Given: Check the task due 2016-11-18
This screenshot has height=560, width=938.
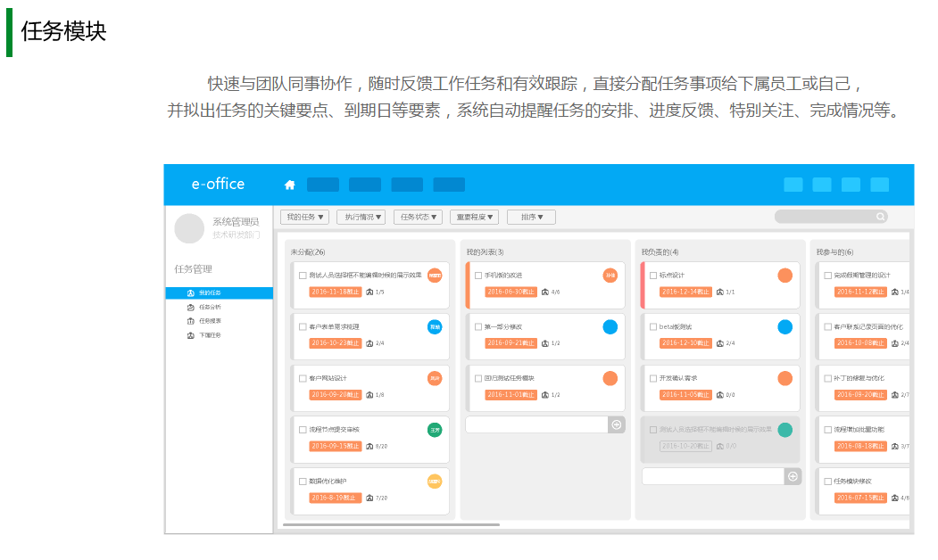Looking at the screenshot, I should [303, 276].
